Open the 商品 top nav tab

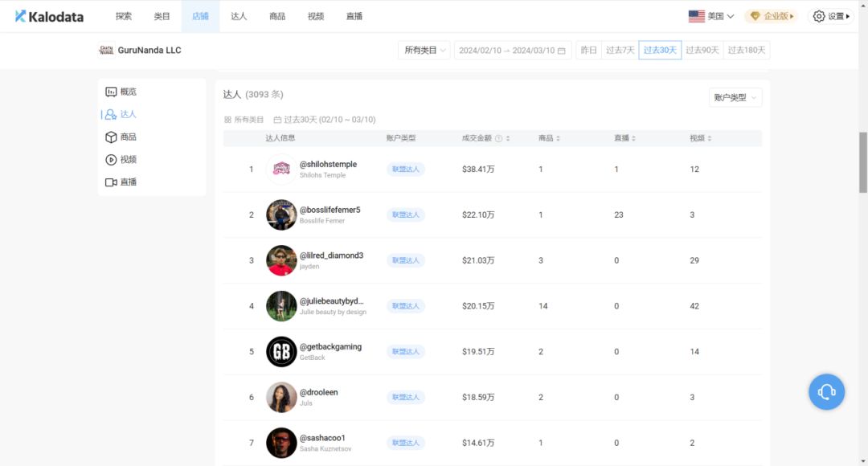point(277,17)
